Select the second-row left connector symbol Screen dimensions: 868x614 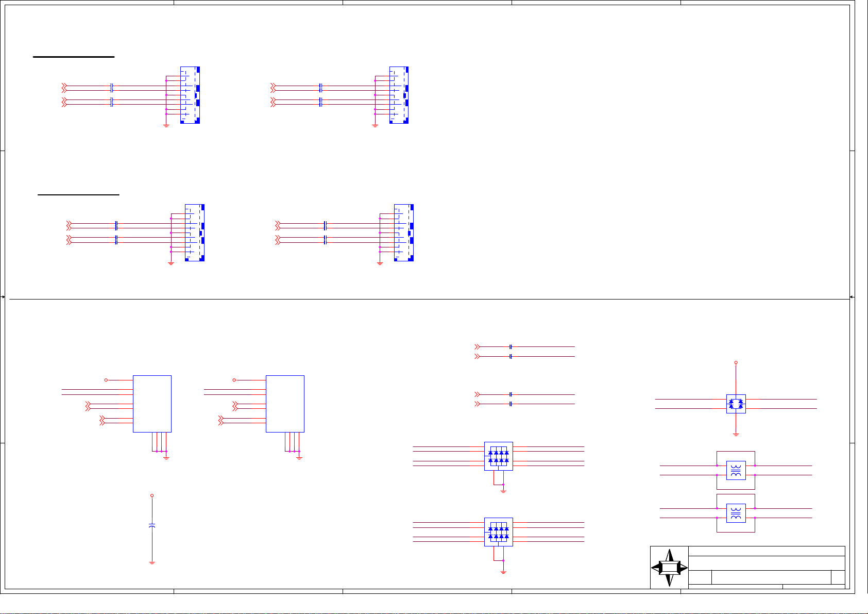[x=195, y=233]
